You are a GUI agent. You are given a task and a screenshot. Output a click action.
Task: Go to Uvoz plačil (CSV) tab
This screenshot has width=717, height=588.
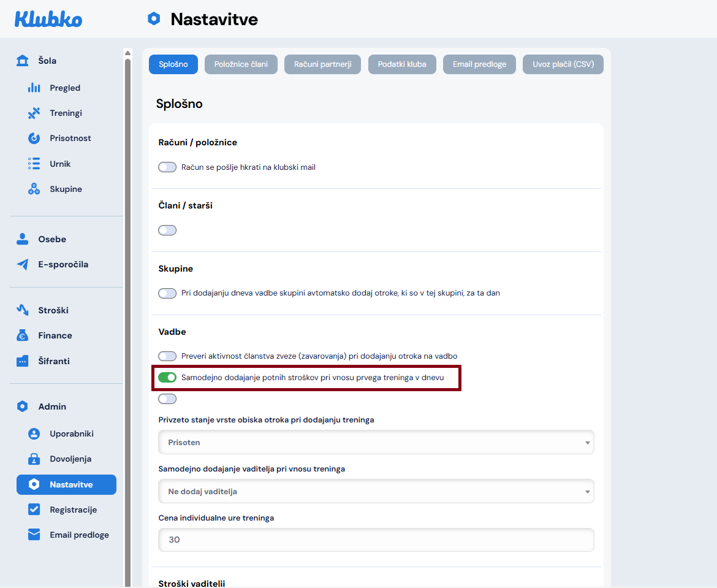click(563, 64)
